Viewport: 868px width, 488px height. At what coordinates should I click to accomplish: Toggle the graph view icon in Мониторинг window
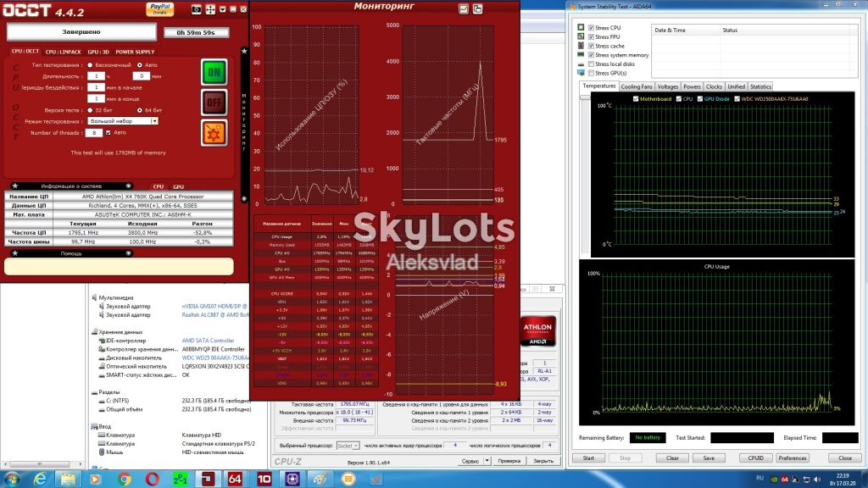pyautogui.click(x=464, y=8)
